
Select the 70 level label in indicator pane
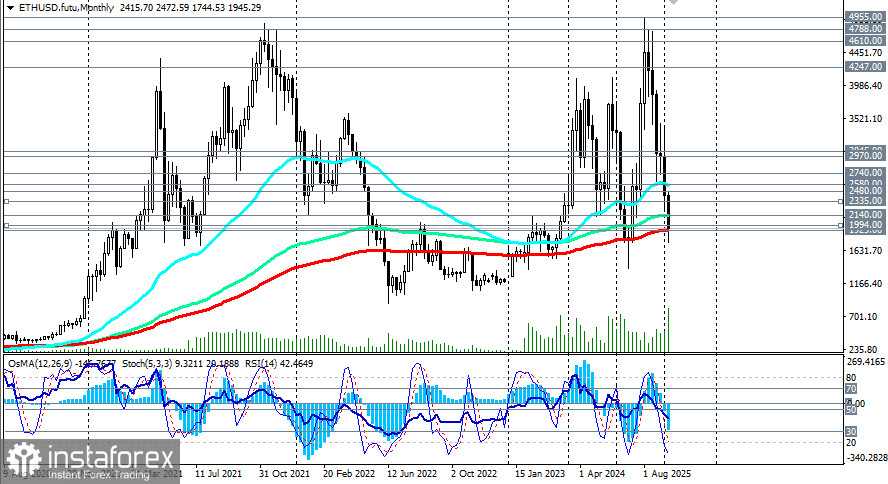pos(851,389)
